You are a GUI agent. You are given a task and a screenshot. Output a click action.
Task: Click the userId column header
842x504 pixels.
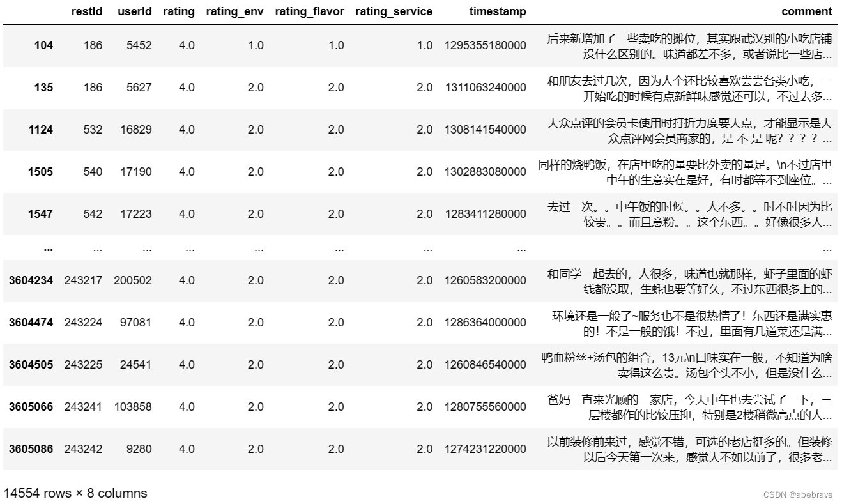(135, 11)
